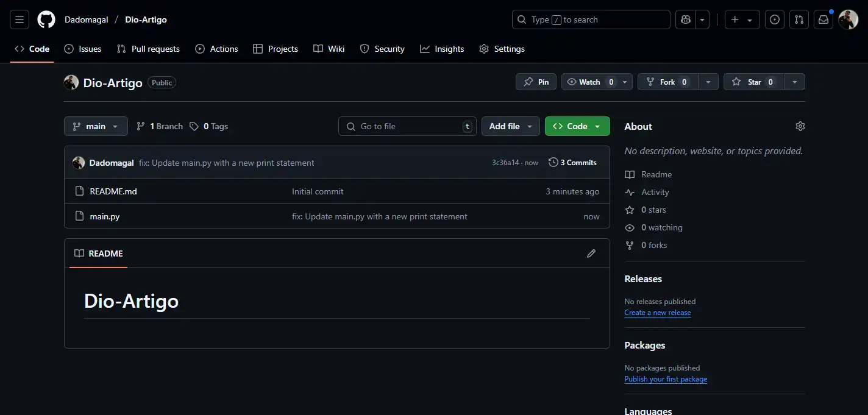Open the Insights tab
868x415 pixels.
[442, 49]
